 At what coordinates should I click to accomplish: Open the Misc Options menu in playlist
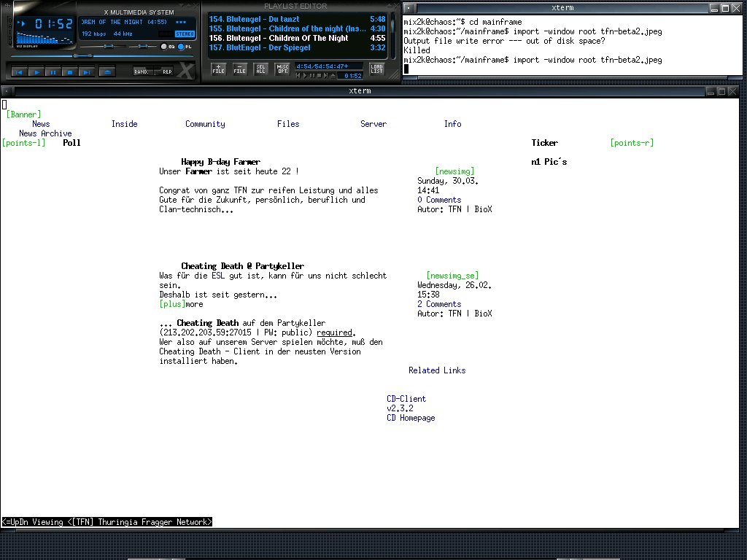[x=282, y=69]
